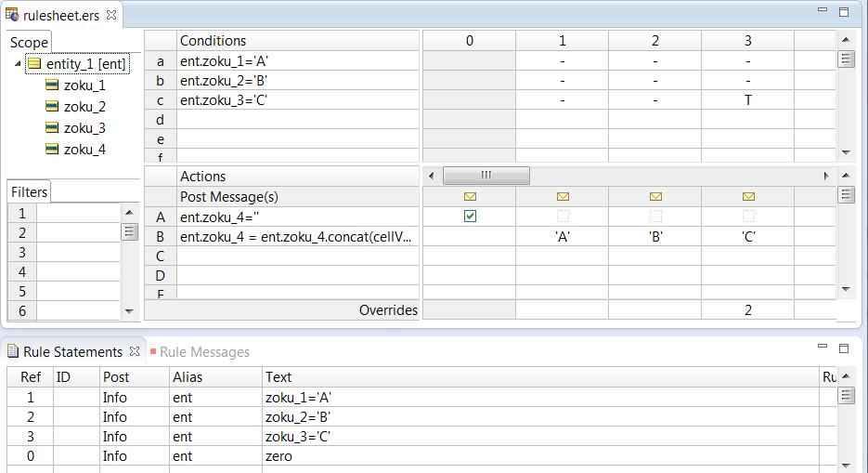The height and width of the screenshot is (473, 868).
Task: Click post message envelope in column 2
Action: pyautogui.click(x=656, y=197)
